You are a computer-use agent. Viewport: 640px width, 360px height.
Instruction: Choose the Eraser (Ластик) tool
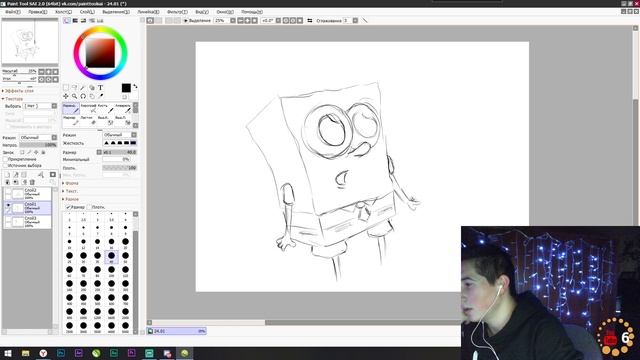[89, 120]
